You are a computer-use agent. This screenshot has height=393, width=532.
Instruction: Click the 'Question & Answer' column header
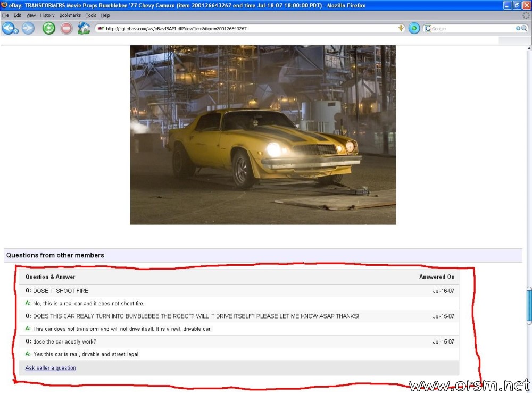[50, 277]
